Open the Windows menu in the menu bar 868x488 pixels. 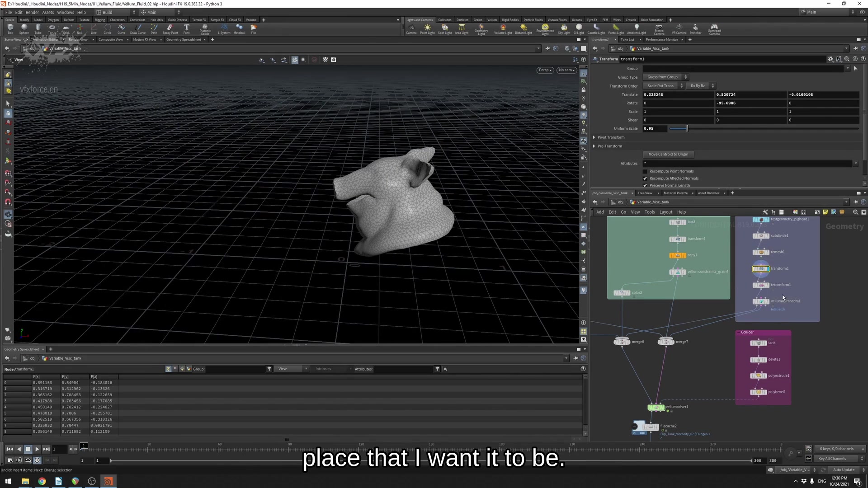pos(65,12)
